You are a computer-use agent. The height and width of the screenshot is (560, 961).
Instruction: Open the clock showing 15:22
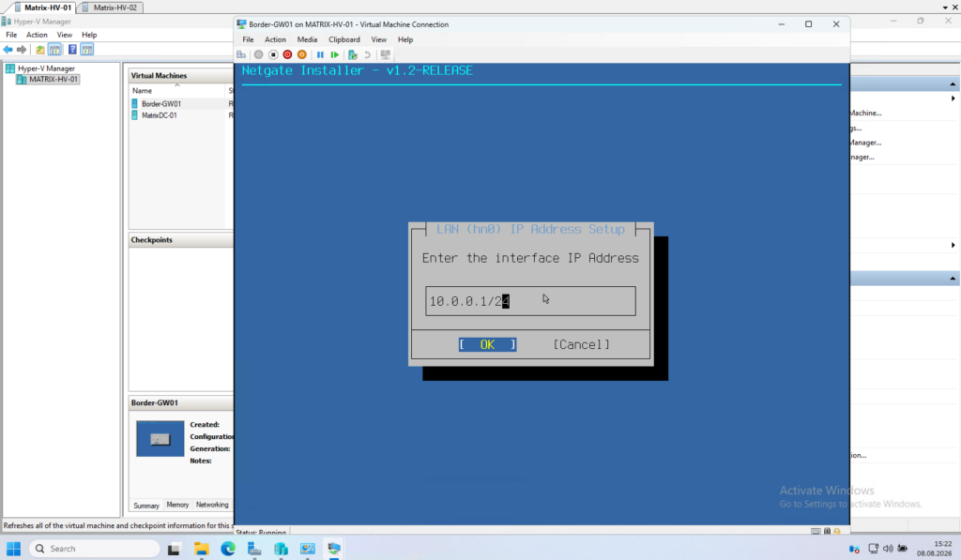935,549
